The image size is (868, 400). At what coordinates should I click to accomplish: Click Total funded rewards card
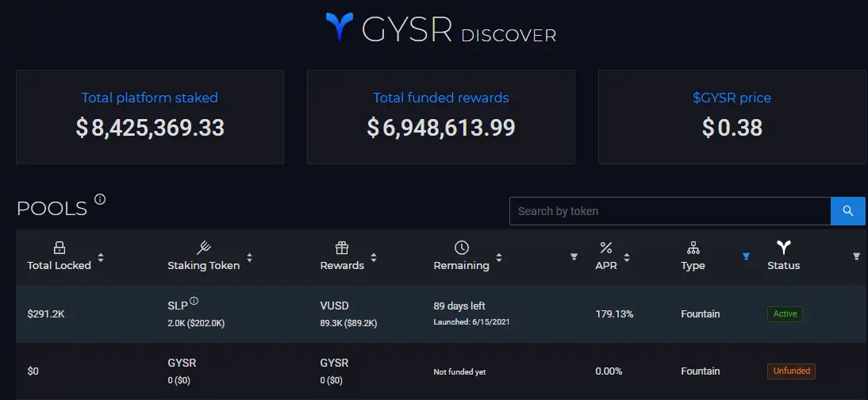pyautogui.click(x=441, y=117)
